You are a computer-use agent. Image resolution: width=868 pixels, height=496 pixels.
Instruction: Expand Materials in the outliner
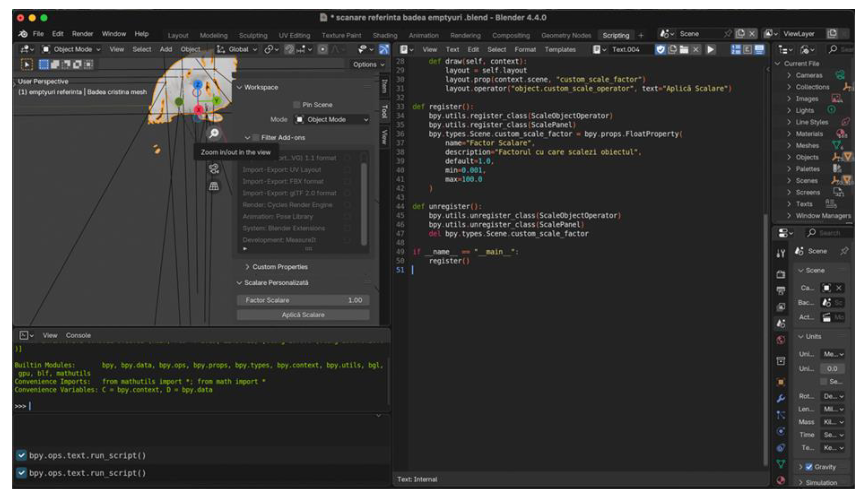(789, 134)
